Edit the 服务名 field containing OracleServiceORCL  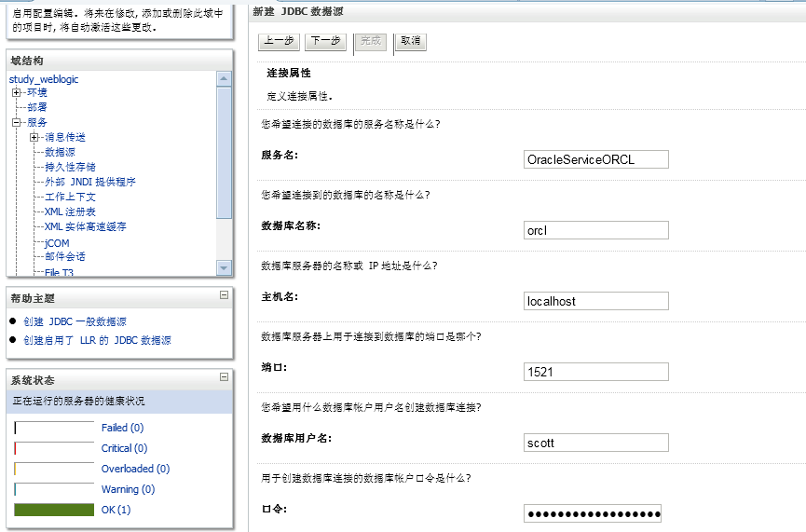595,159
